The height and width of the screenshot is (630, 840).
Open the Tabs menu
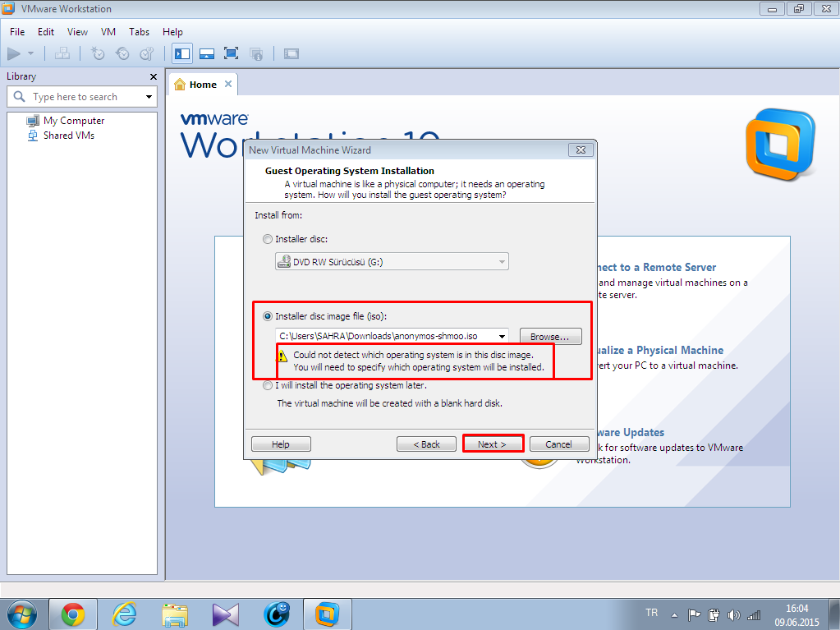[140, 32]
